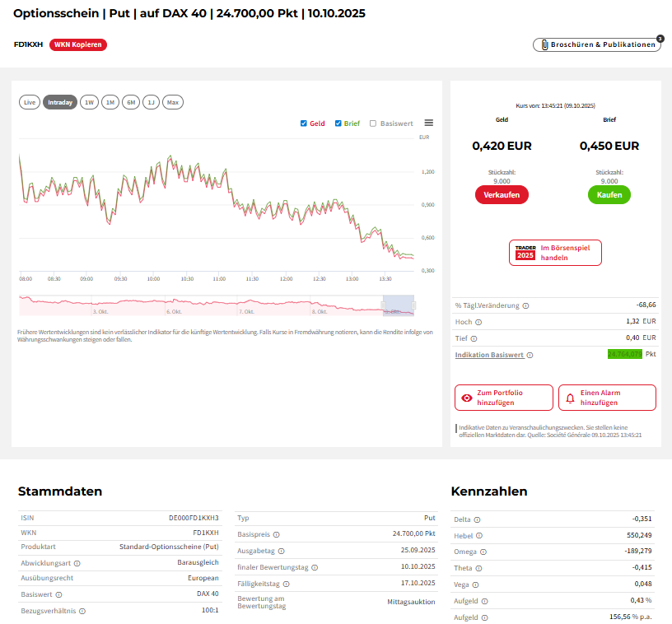Click info icon next to Delta
Viewport: 672px width, 624px height.
pos(478,519)
